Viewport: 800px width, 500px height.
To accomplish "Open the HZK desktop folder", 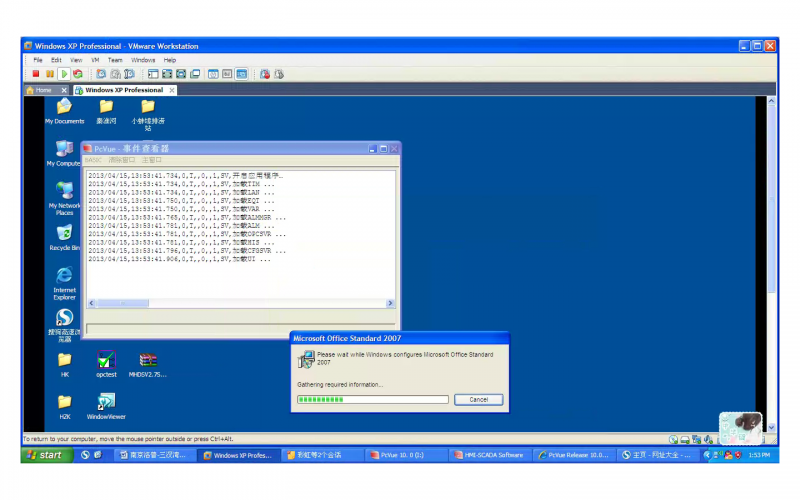I will pos(64,407).
